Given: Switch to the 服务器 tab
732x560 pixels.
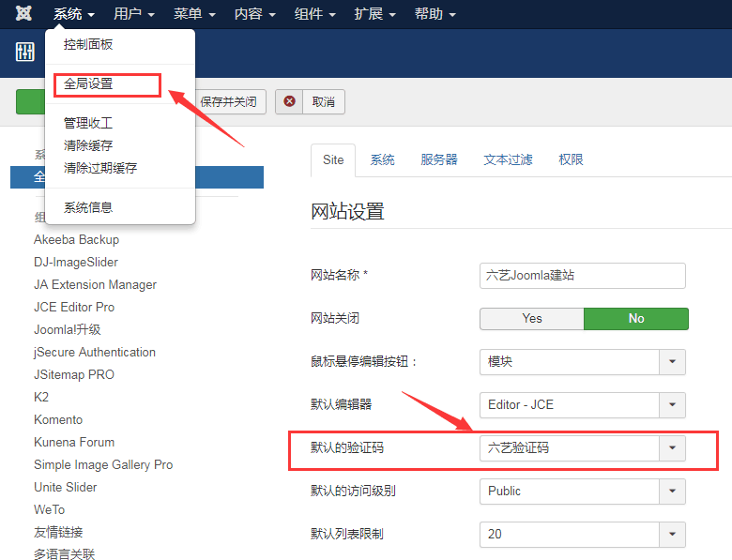Looking at the screenshot, I should [x=439, y=159].
